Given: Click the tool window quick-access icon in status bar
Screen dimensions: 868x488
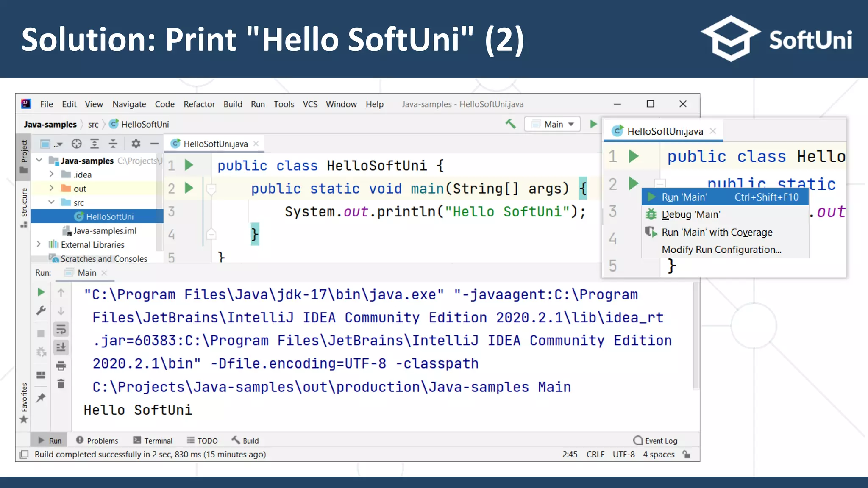Looking at the screenshot, I should pyautogui.click(x=24, y=454).
